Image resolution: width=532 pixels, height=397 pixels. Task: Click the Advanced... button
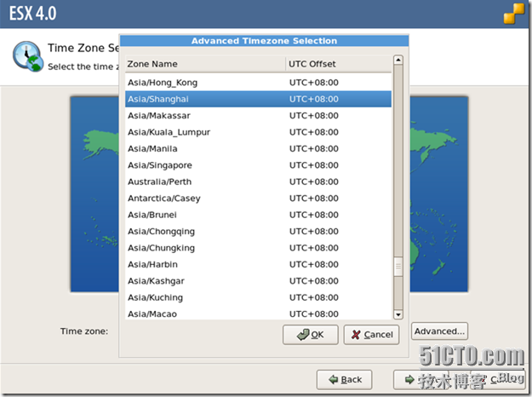coord(439,331)
